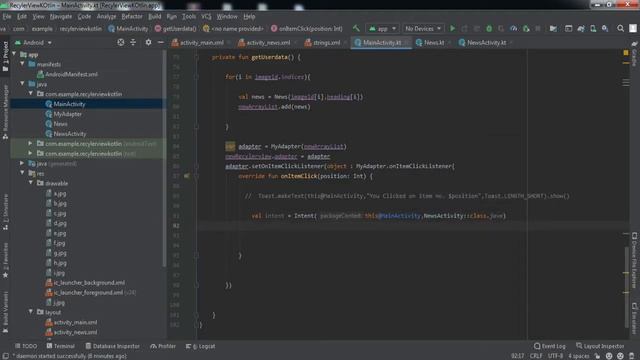
Task: Open the Structure tool window sidebar tab
Action: pos(5,212)
